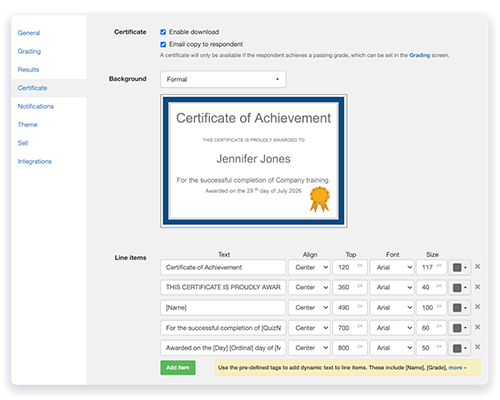Viewport: 500px width, 400px height.
Task: Follow the Grading link in the help text
Action: (x=419, y=55)
